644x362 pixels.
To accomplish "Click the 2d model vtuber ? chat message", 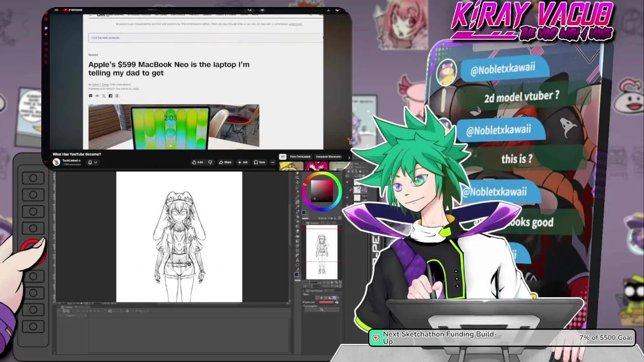I will 521,97.
